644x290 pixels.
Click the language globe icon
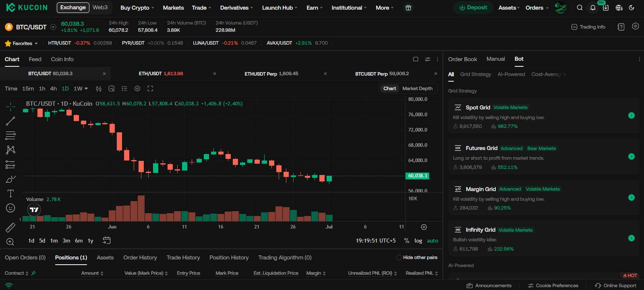[619, 8]
